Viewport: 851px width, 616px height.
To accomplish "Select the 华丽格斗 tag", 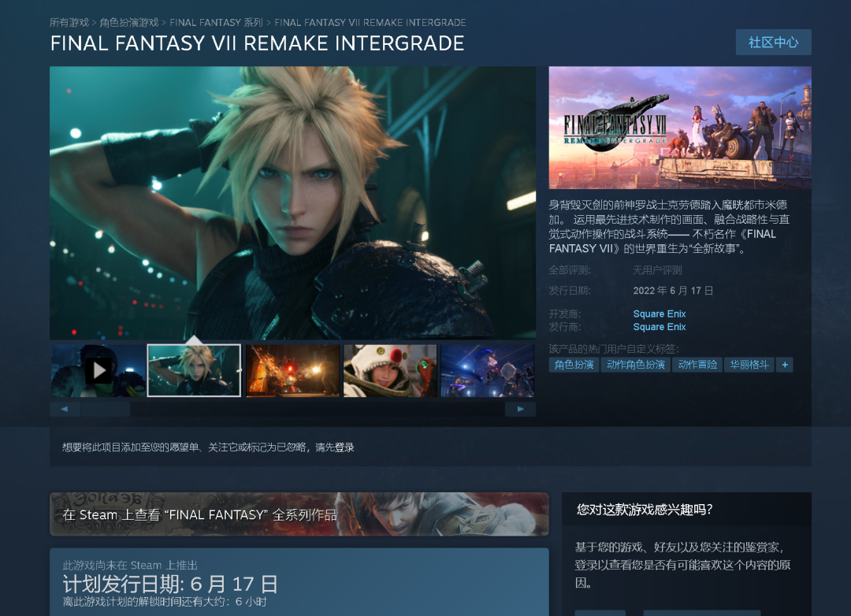I will (749, 365).
